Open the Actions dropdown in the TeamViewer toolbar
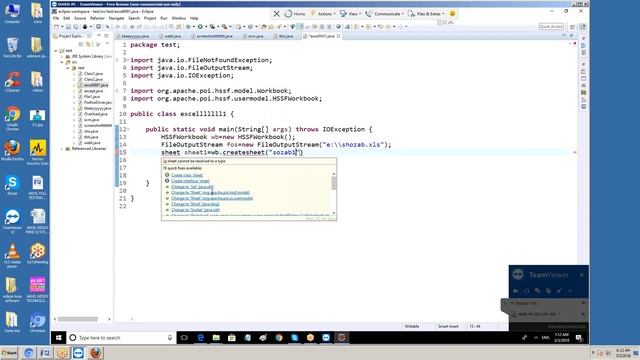This screenshot has height=360, width=640. tap(323, 13)
